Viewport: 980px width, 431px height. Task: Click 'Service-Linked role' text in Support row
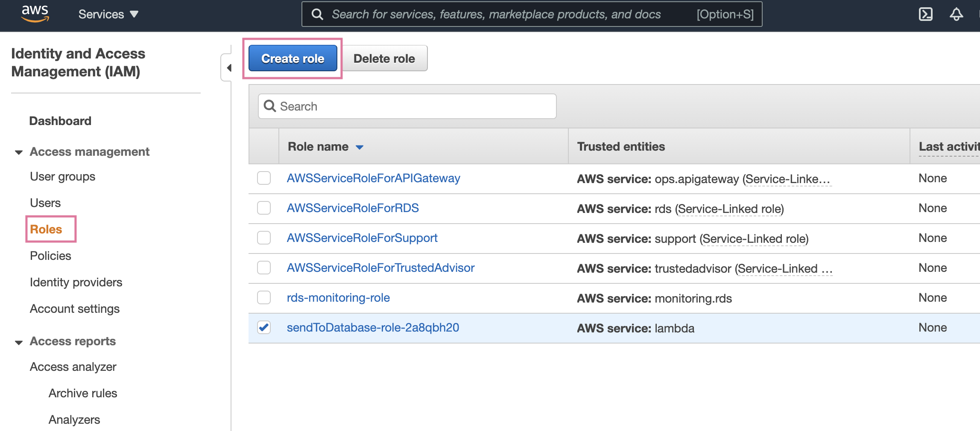coord(755,239)
